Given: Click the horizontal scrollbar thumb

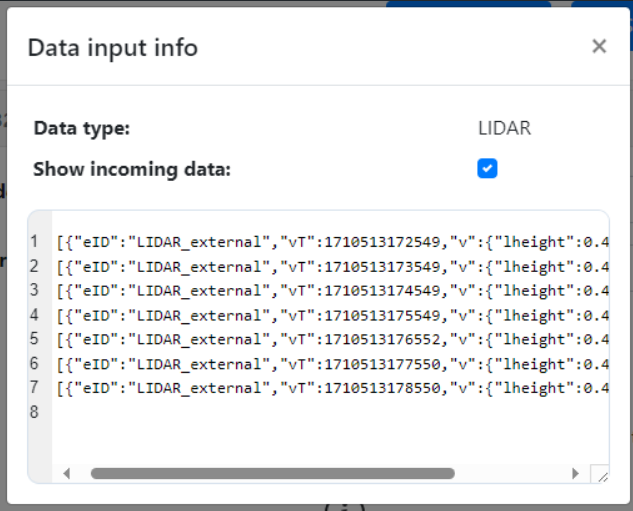Looking at the screenshot, I should (272, 474).
